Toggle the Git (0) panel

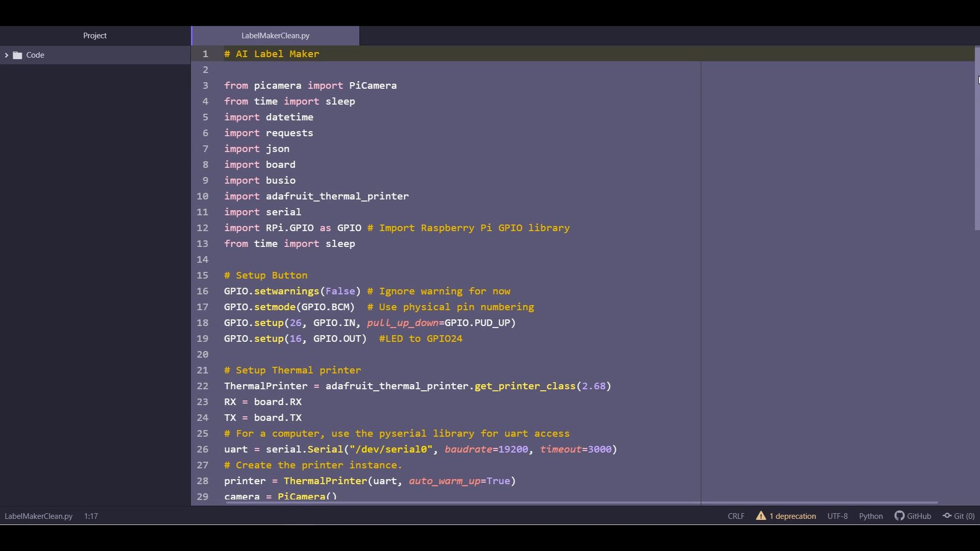tap(964, 516)
